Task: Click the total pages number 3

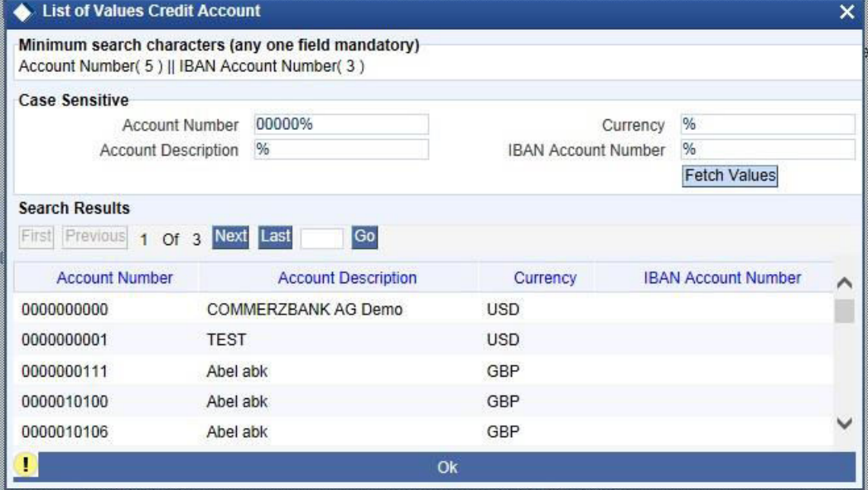Action: point(196,239)
